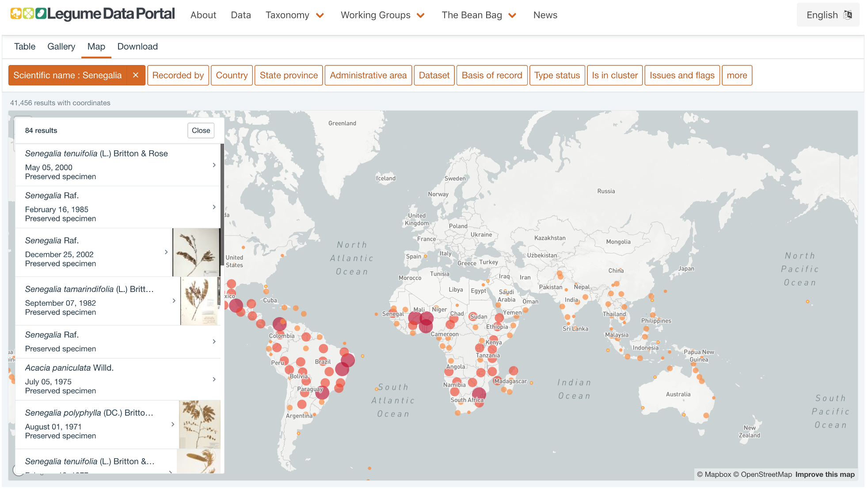Viewport: 868px width, 491px height.
Task: Click the Legume Data Portal logo
Action: tap(92, 14)
